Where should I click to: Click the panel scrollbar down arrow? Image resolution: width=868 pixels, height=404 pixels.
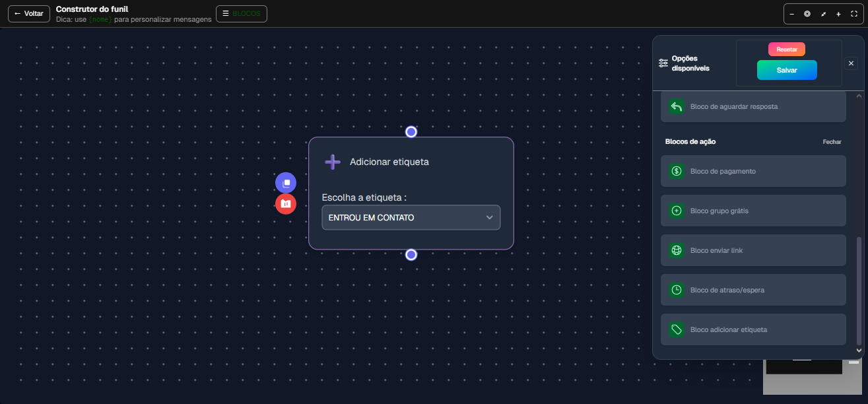pos(859,351)
